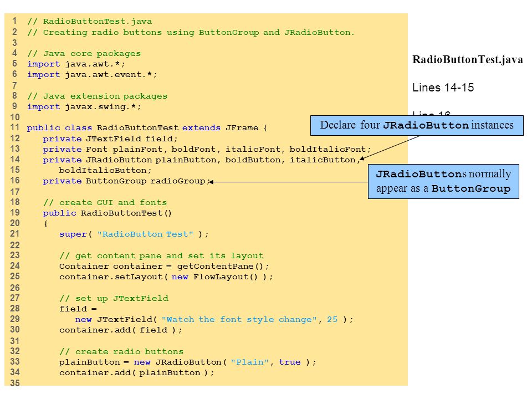Click "public class RadioButtonTest extends JFrame {"
The height and width of the screenshot is (399, 532).
[x=147, y=128]
